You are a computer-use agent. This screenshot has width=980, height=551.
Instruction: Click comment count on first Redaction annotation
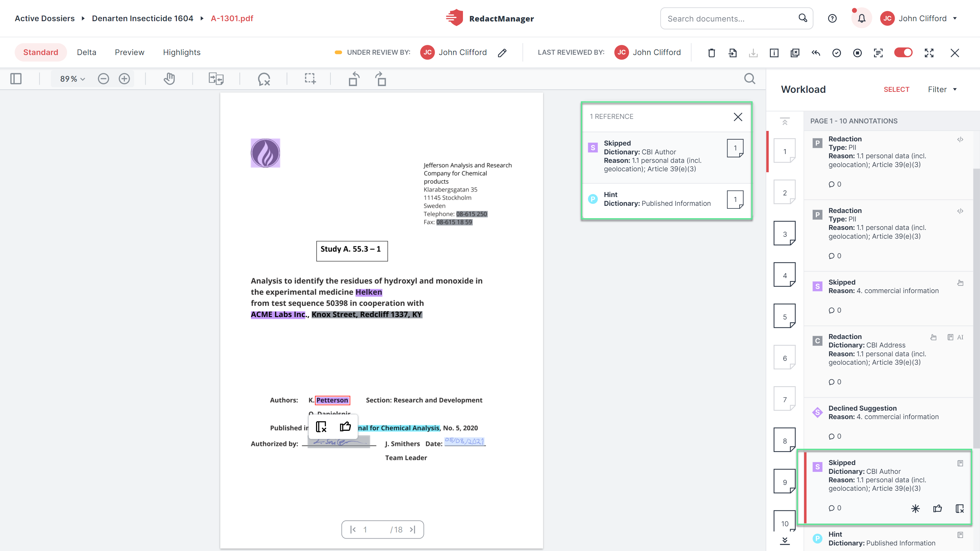pyautogui.click(x=835, y=184)
